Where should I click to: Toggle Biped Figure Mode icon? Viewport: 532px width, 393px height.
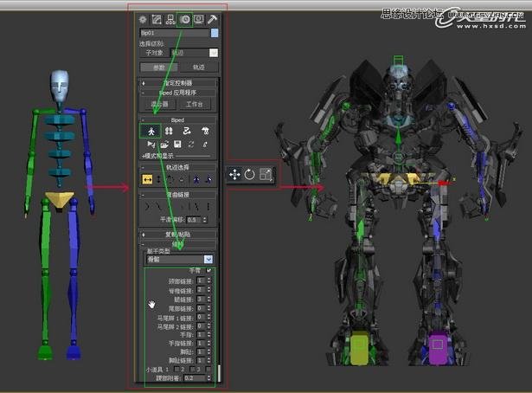point(151,131)
